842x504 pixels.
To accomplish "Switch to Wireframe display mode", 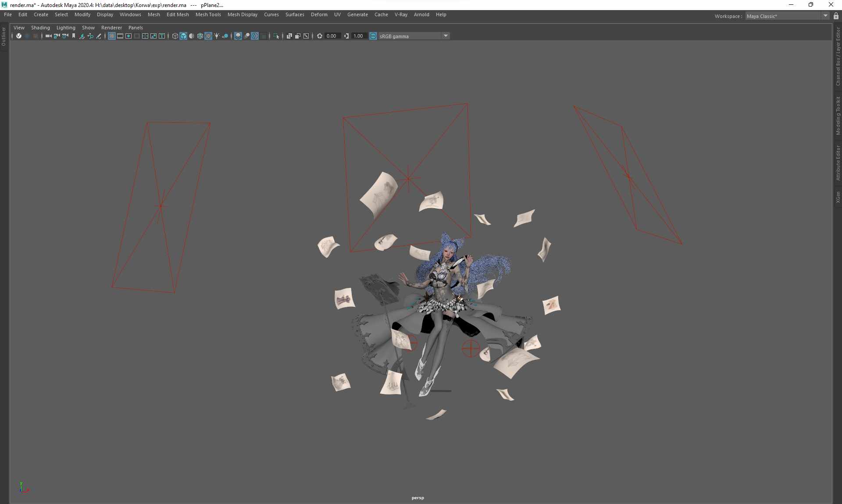I will tap(175, 36).
